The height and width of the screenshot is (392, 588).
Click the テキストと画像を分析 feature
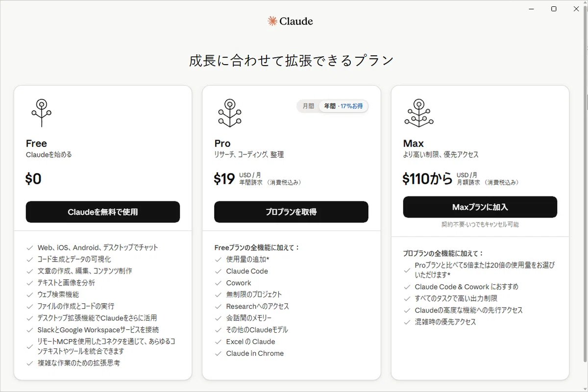point(67,283)
